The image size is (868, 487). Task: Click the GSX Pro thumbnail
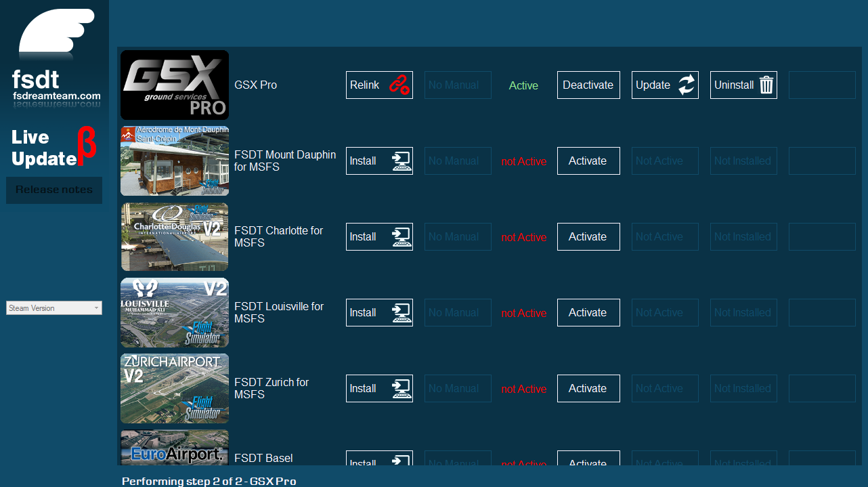click(175, 85)
